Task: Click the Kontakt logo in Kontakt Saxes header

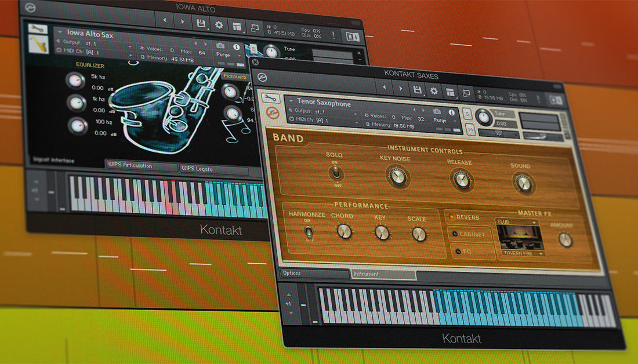Action: point(262,77)
